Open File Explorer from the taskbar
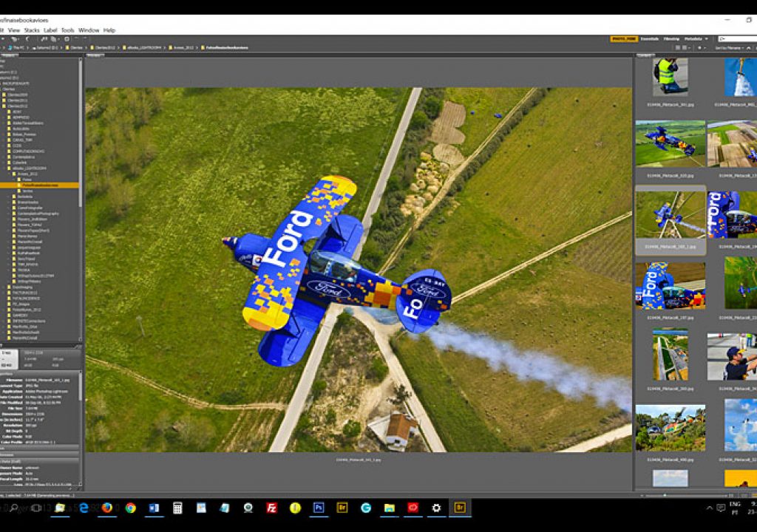 (x=389, y=508)
